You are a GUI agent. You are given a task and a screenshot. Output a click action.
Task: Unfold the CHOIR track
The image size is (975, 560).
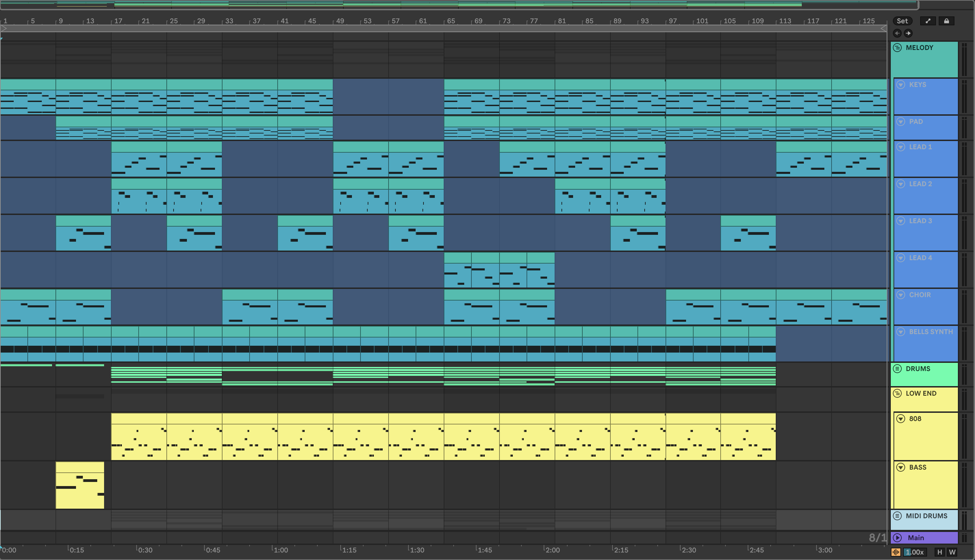901,295
